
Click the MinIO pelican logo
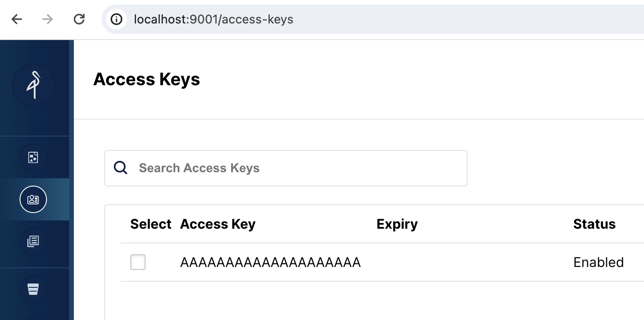pyautogui.click(x=33, y=86)
